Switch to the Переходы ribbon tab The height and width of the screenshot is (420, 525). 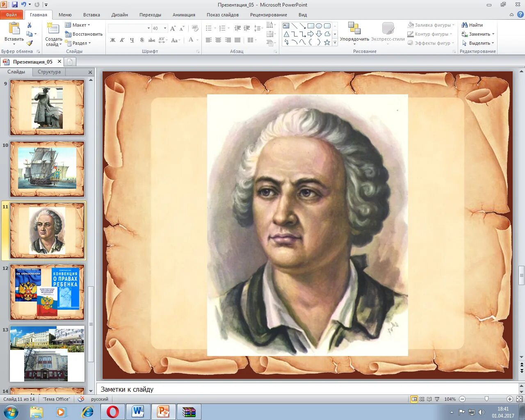click(150, 15)
